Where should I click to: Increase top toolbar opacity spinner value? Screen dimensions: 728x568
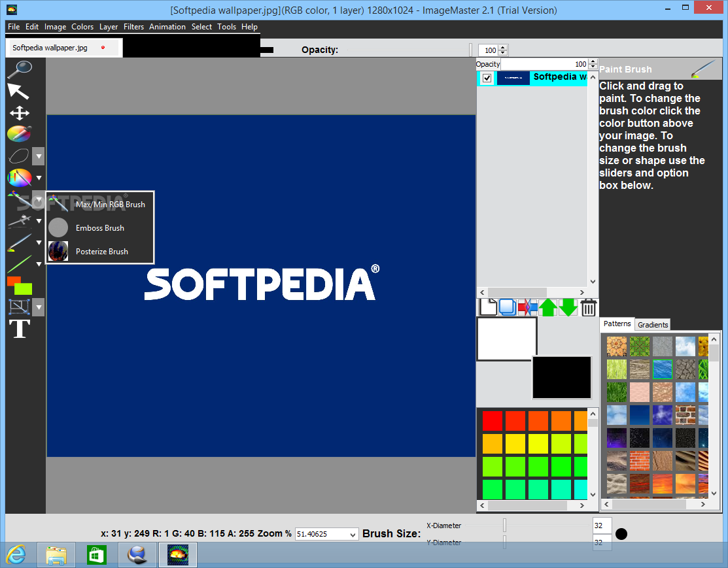(x=504, y=47)
